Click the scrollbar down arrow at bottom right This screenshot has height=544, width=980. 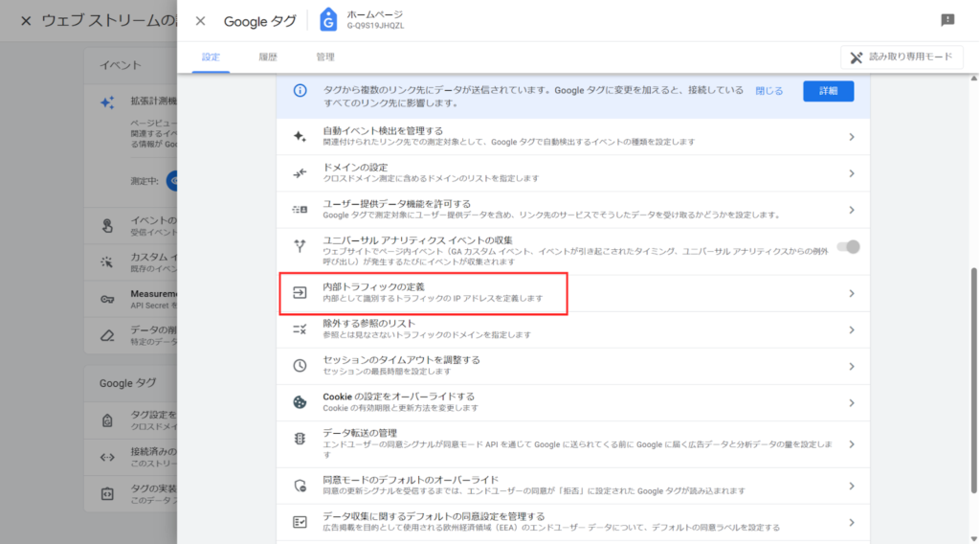[x=973, y=539]
